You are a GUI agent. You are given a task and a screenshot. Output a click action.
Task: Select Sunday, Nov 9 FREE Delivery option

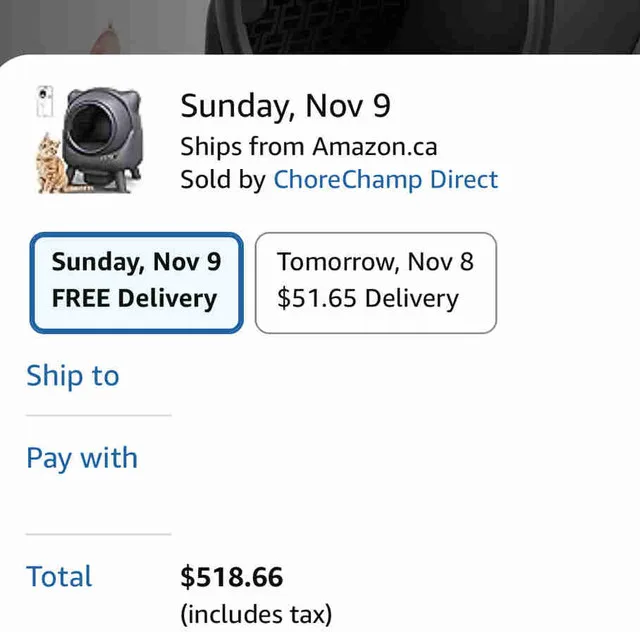point(136,281)
